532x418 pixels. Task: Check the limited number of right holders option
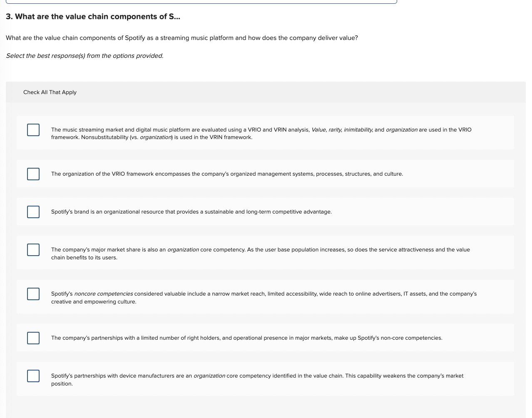click(x=33, y=338)
